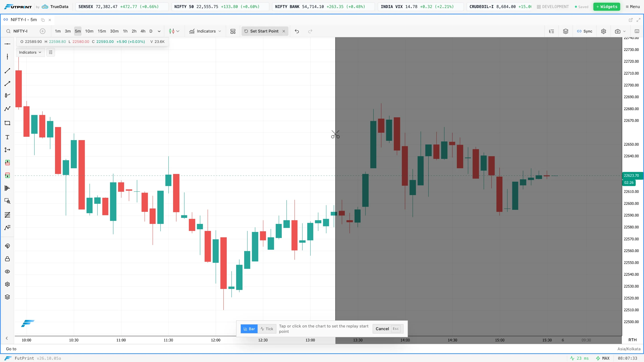The image size is (644, 362).
Task: Select the zoom-in region tool
Action: pos(7,201)
